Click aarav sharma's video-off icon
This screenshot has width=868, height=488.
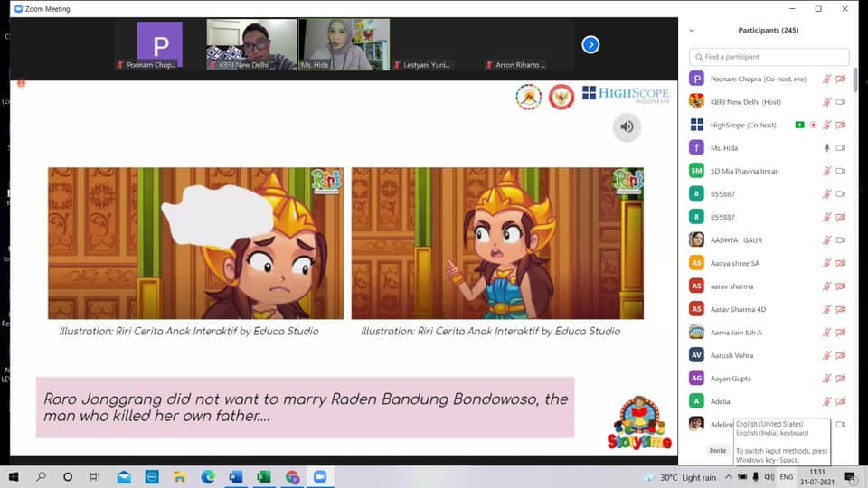(x=840, y=286)
